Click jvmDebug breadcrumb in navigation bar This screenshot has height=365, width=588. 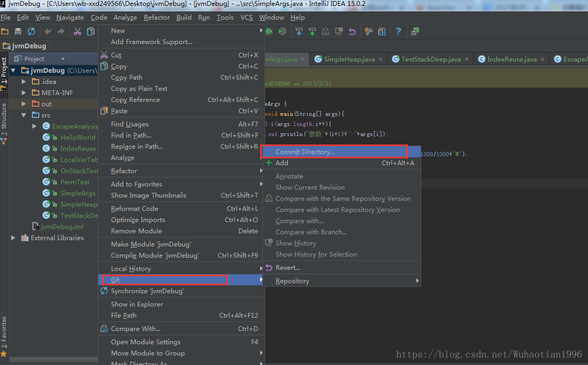click(24, 46)
